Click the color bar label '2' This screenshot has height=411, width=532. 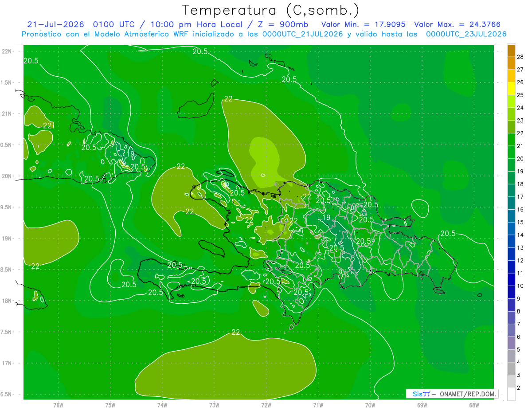[519, 388]
